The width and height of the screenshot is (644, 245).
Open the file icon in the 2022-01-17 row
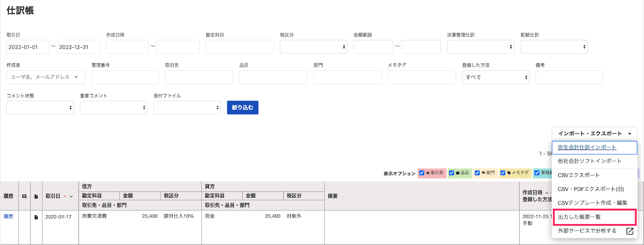(x=36, y=217)
